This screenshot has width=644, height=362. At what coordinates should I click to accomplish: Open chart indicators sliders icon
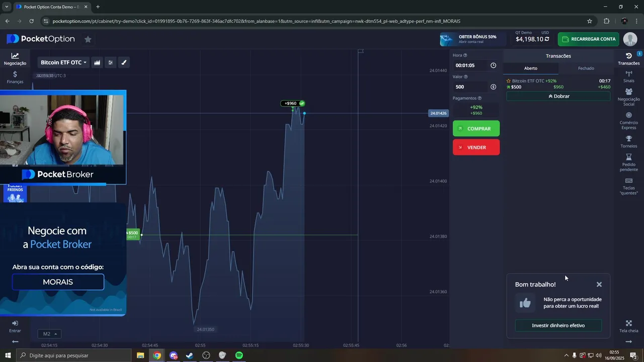[x=111, y=62]
